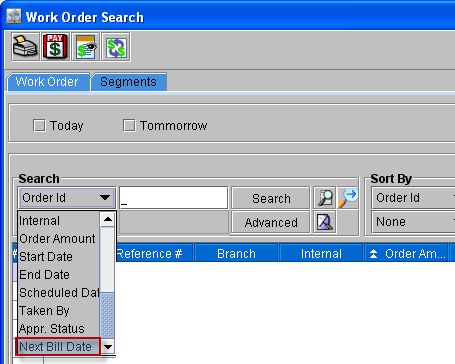Choose Order Amount in the dropdown list
The image size is (455, 364).
(59, 239)
